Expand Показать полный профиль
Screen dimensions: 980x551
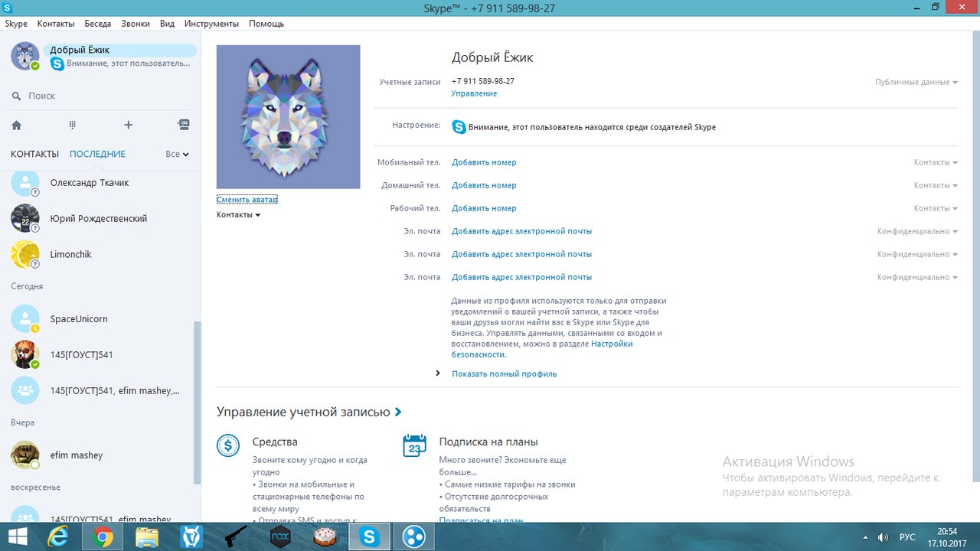504,374
